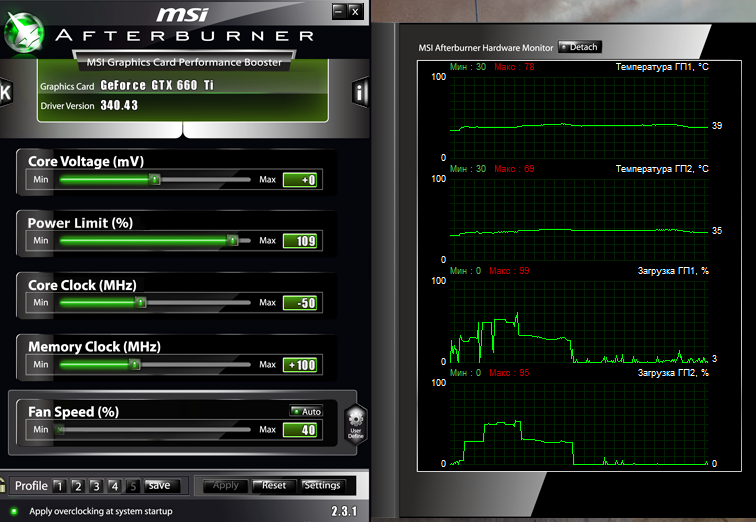
Task: Click the Memory Clock value field +100
Action: pyautogui.click(x=300, y=365)
